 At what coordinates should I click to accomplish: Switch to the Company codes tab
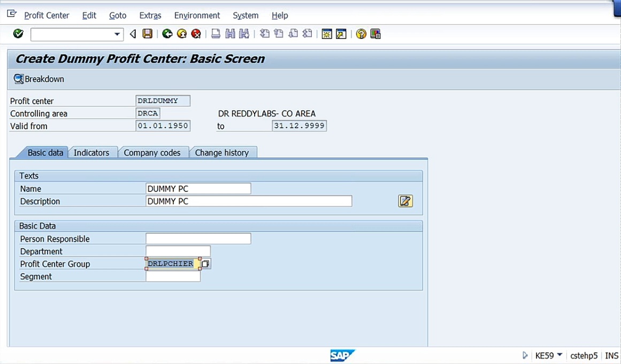pyautogui.click(x=152, y=153)
